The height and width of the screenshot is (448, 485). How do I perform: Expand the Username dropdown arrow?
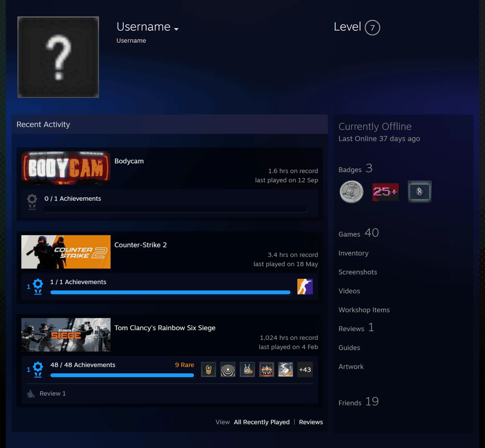[176, 29]
